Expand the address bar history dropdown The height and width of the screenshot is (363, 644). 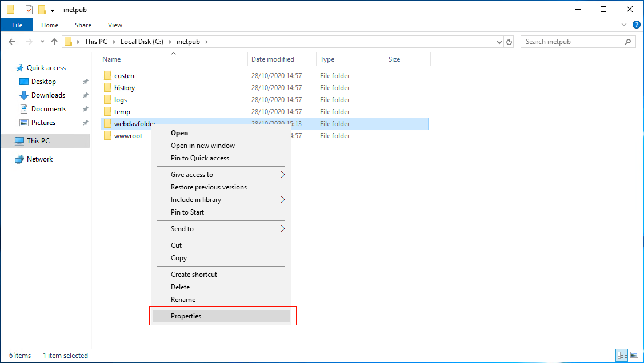[x=499, y=42]
